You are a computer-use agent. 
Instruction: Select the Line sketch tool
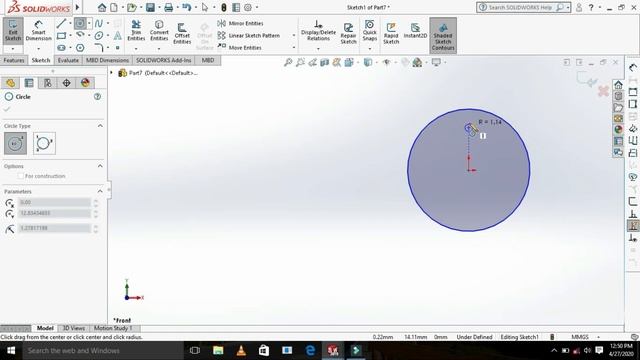(61, 24)
